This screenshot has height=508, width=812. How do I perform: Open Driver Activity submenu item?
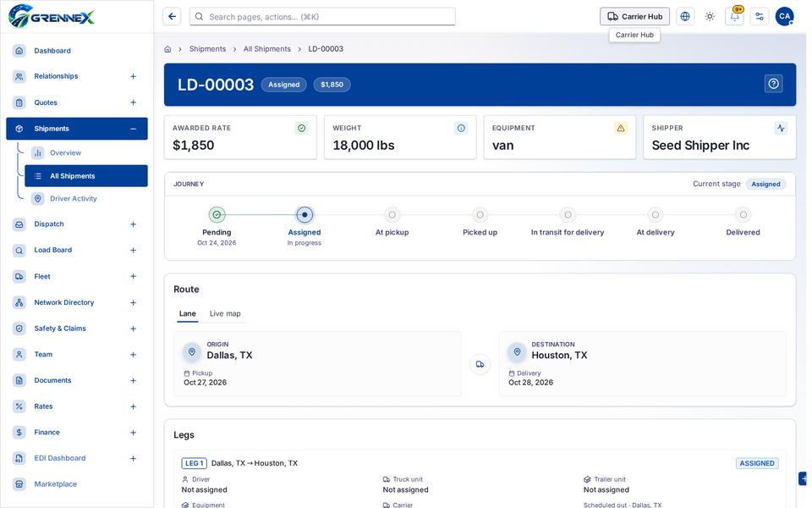pos(86,198)
